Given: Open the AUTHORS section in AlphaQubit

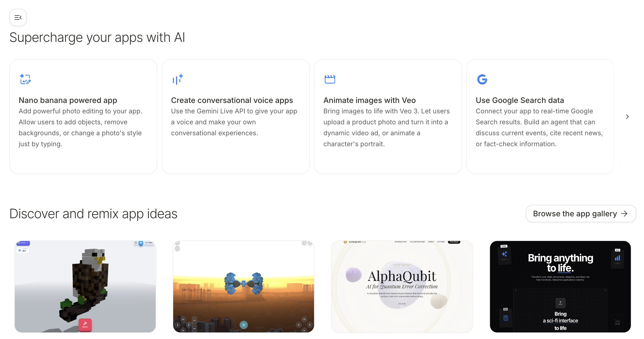Looking at the screenshot, I should tap(441, 242).
